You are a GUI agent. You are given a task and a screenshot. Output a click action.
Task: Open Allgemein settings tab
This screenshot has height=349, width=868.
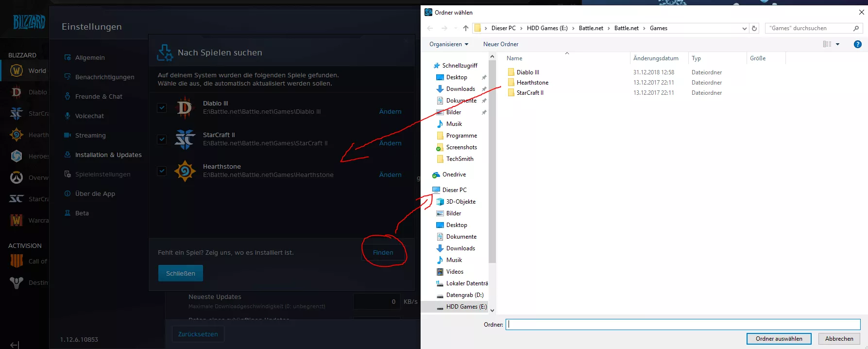90,57
